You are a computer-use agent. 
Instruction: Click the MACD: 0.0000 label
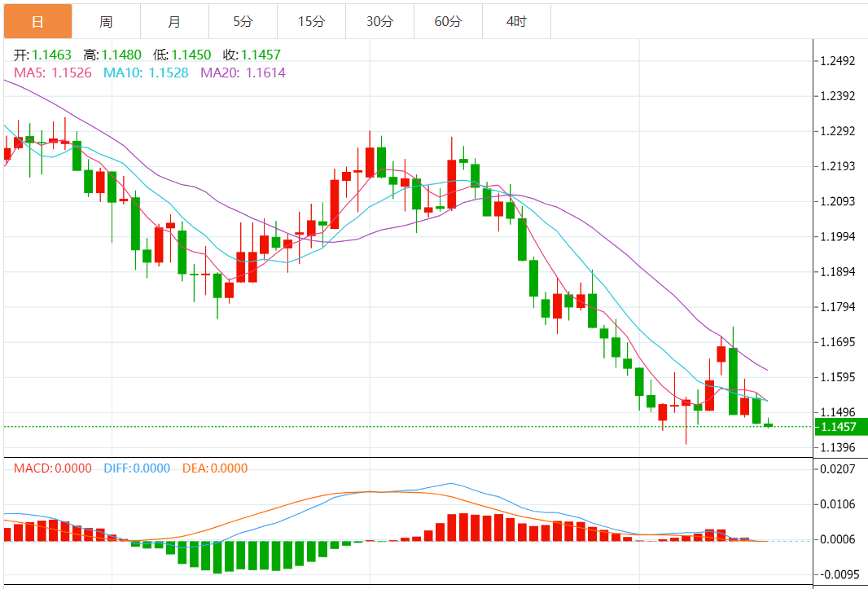point(53,468)
